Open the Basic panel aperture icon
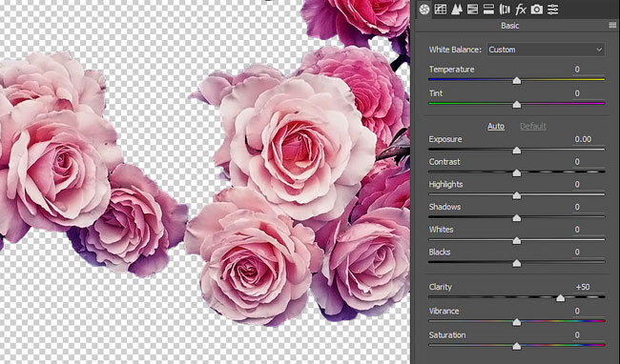This screenshot has height=364, width=620. tap(424, 10)
